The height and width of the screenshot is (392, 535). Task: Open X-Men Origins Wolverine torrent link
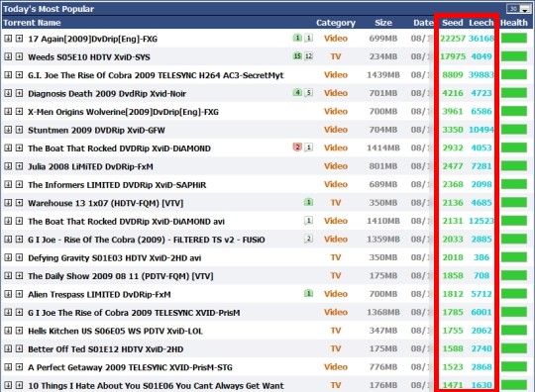[123, 112]
